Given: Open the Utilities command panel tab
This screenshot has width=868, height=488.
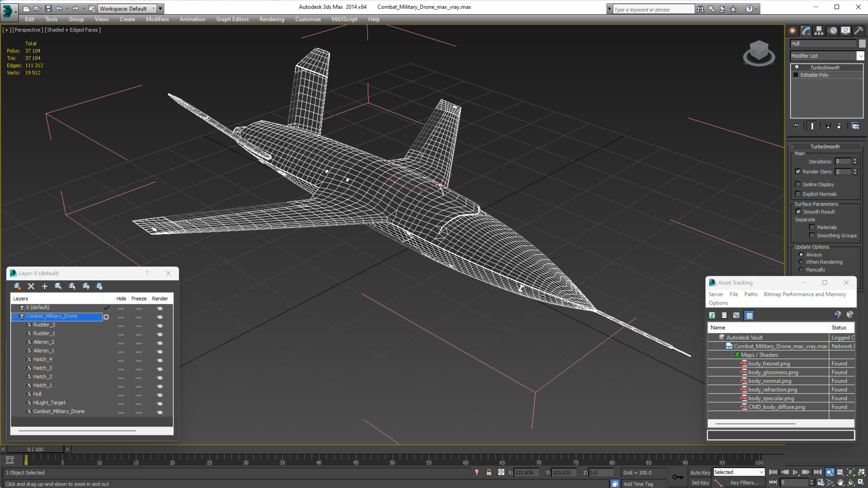Looking at the screenshot, I should click(859, 31).
